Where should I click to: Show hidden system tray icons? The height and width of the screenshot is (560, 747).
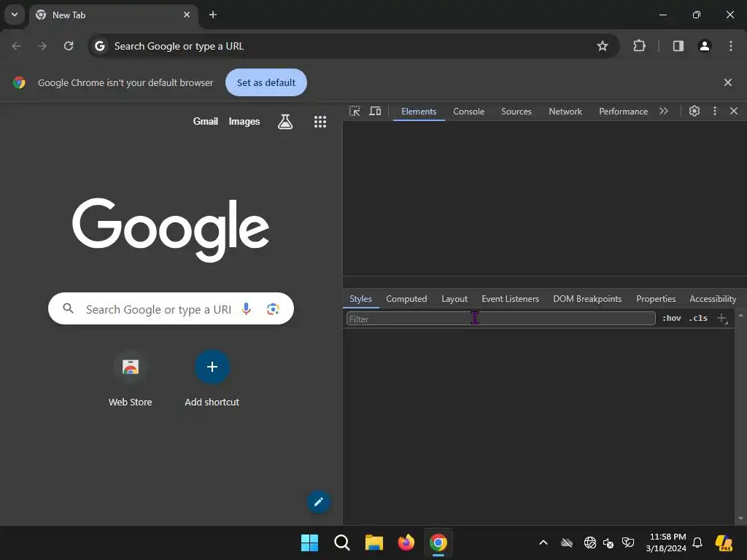543,542
